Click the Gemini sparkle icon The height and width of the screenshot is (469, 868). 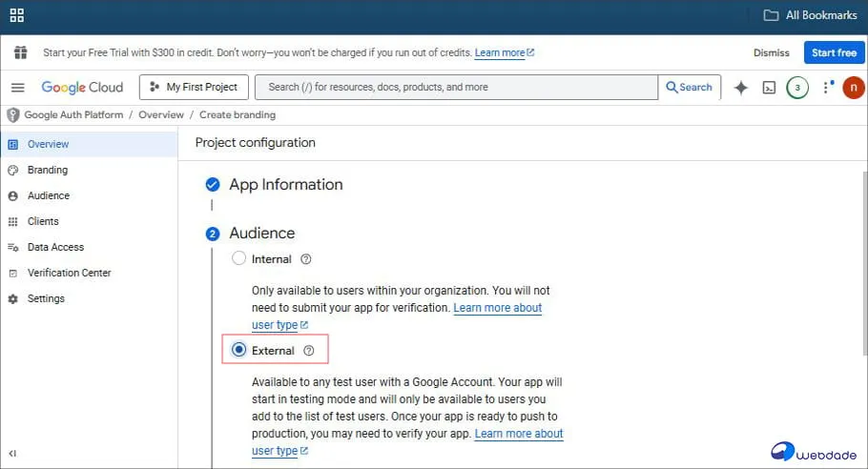click(x=741, y=88)
